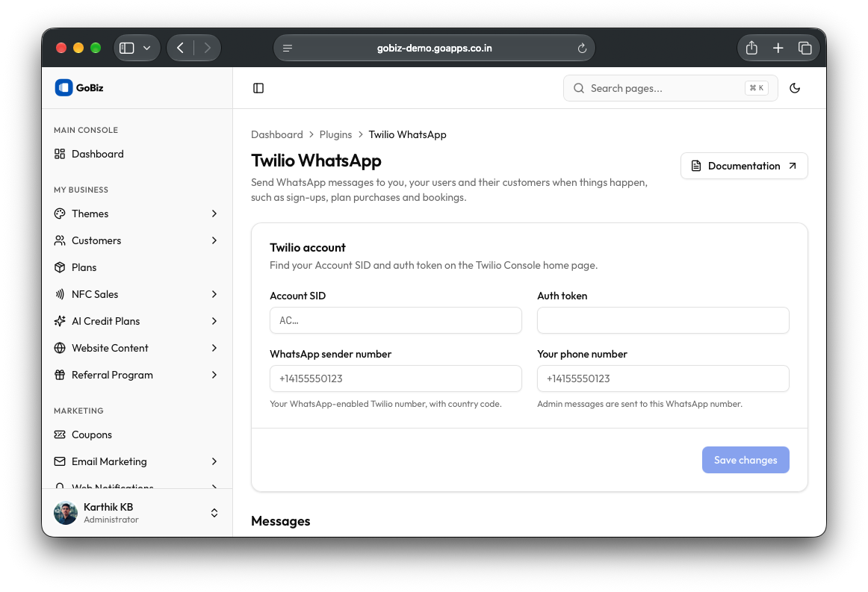Viewport: 868px width, 592px height.
Task: Open the Documentation button
Action: point(744,166)
